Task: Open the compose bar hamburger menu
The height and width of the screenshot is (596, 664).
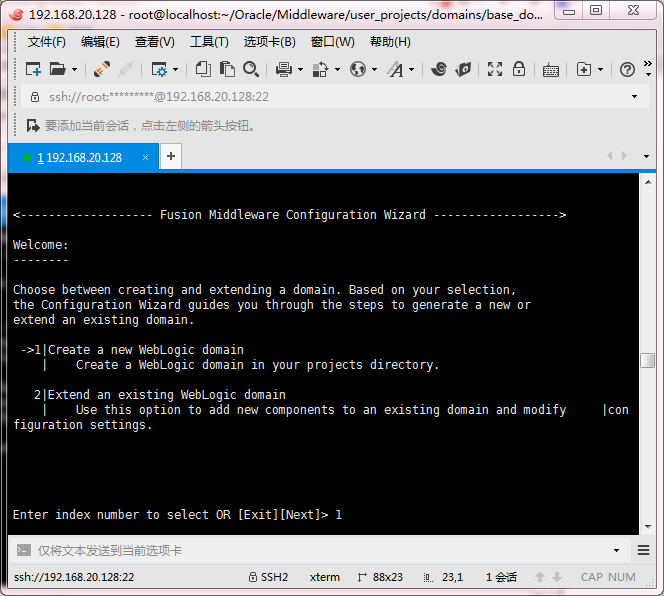Action: click(x=643, y=550)
